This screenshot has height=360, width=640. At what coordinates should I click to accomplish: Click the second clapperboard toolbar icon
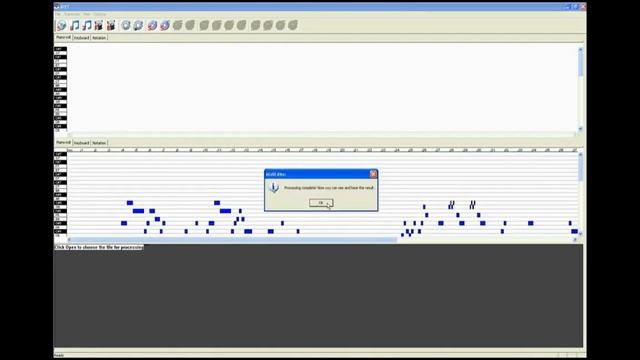(x=111, y=25)
